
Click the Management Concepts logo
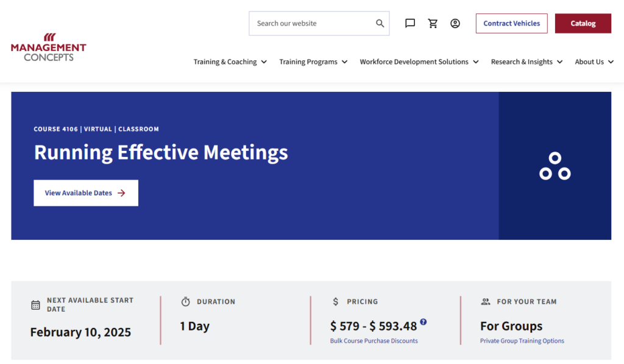[49, 47]
